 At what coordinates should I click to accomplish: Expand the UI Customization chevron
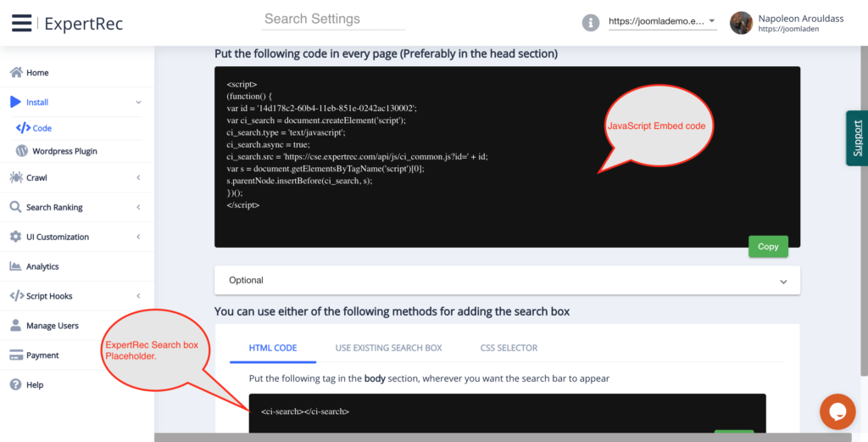[138, 237]
